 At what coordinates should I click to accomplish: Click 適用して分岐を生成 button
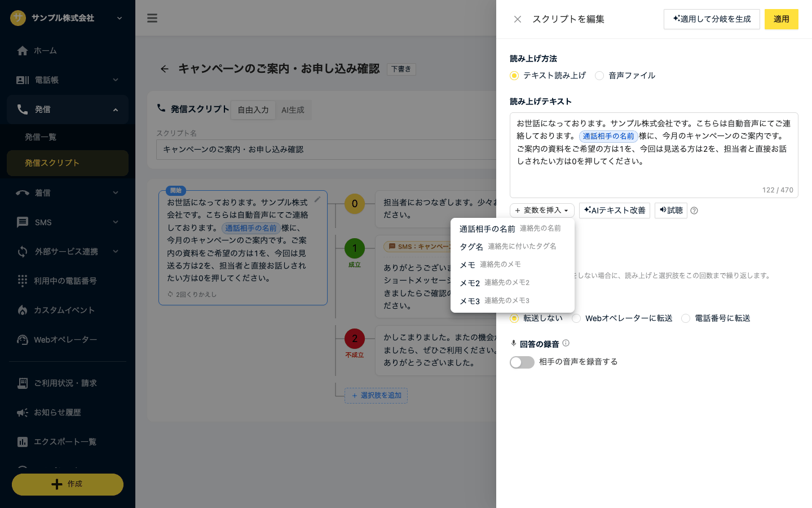[x=712, y=19]
